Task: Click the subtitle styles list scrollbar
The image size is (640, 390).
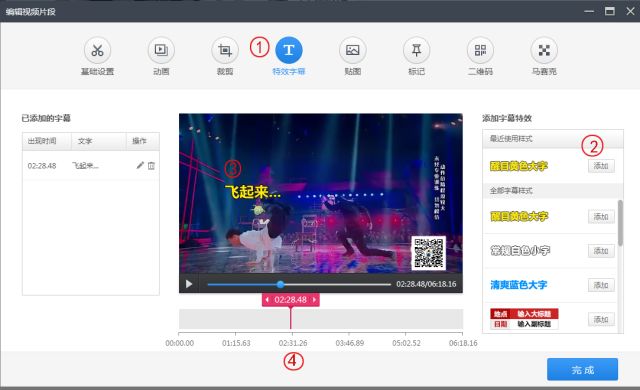Action: [x=620, y=223]
